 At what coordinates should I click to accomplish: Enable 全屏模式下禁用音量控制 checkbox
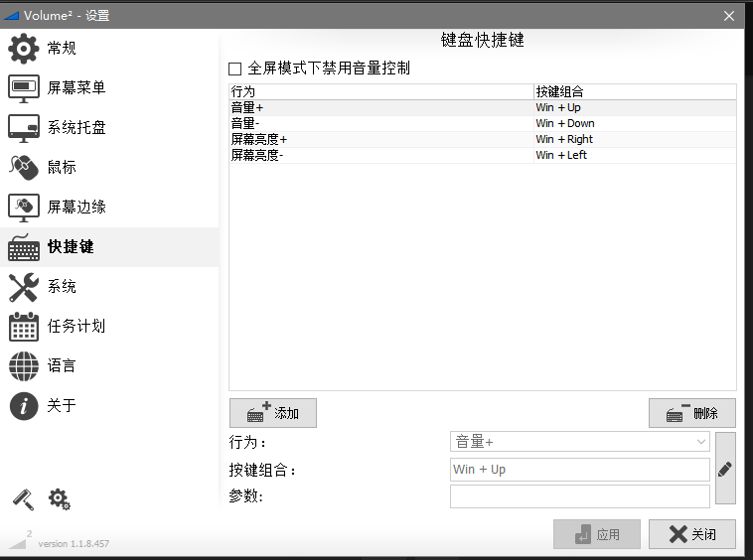pos(235,69)
